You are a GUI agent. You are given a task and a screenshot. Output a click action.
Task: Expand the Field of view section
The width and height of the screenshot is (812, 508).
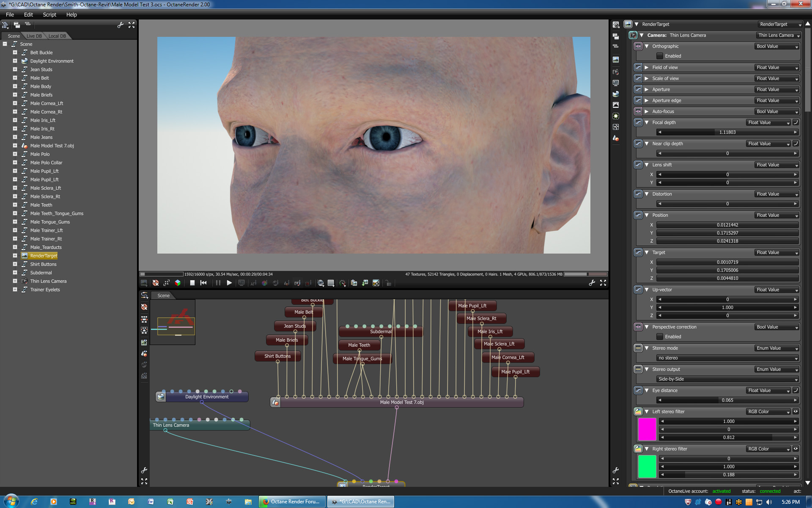(646, 67)
